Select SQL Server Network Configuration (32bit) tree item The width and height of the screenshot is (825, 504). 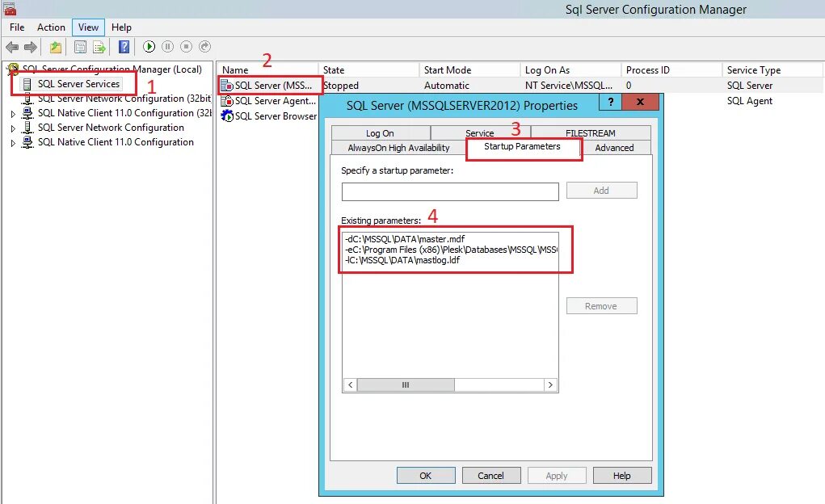(x=124, y=99)
